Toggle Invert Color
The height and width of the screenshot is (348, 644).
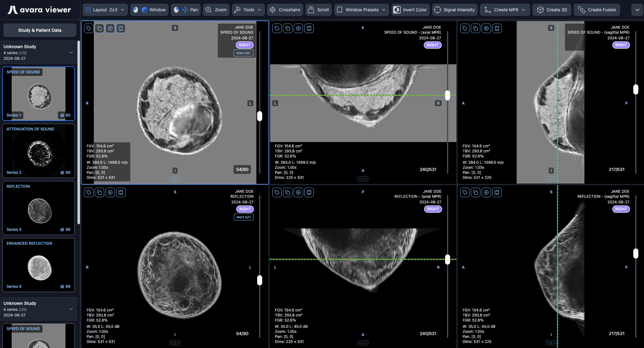point(410,10)
